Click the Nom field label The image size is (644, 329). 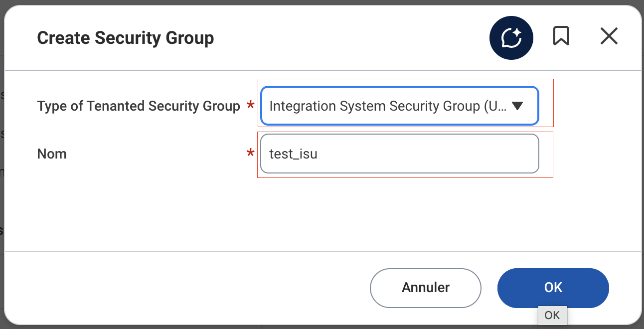click(x=52, y=154)
